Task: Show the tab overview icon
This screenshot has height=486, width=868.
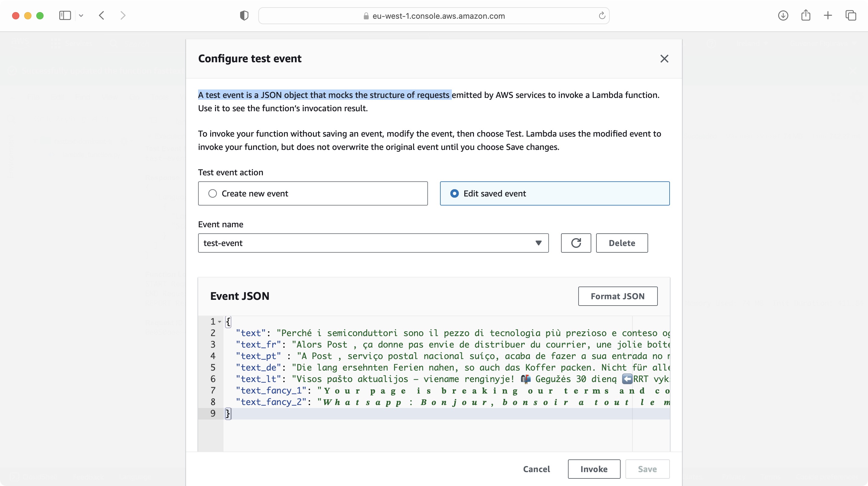Action: [x=850, y=15]
